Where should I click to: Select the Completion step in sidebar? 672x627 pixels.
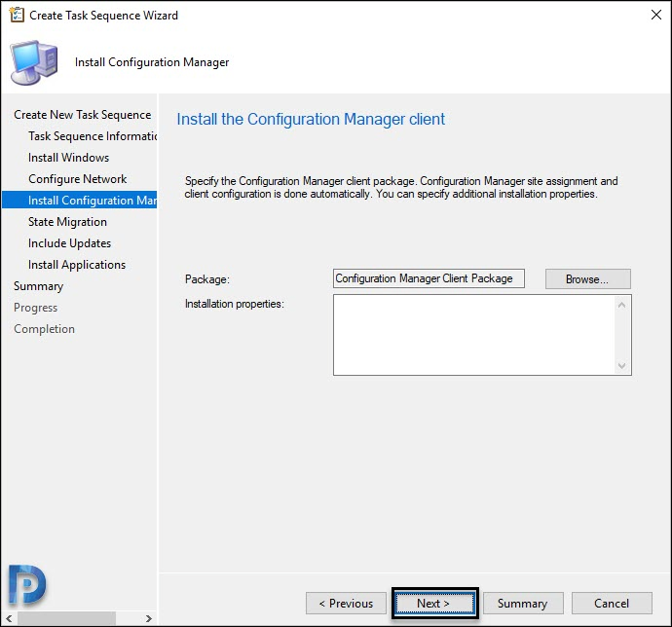[44, 329]
